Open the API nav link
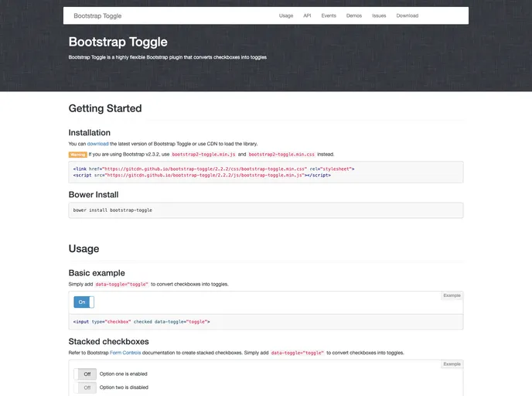The height and width of the screenshot is (396, 532). click(307, 15)
